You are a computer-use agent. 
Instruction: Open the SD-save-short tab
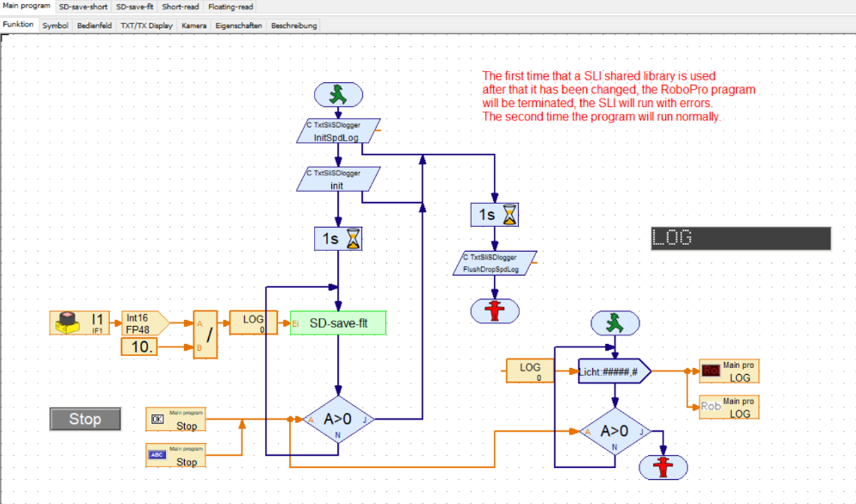tap(82, 6)
